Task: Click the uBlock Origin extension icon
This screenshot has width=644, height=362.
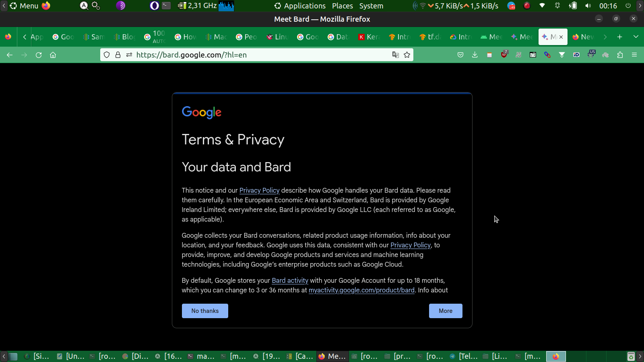Action: click(x=504, y=55)
